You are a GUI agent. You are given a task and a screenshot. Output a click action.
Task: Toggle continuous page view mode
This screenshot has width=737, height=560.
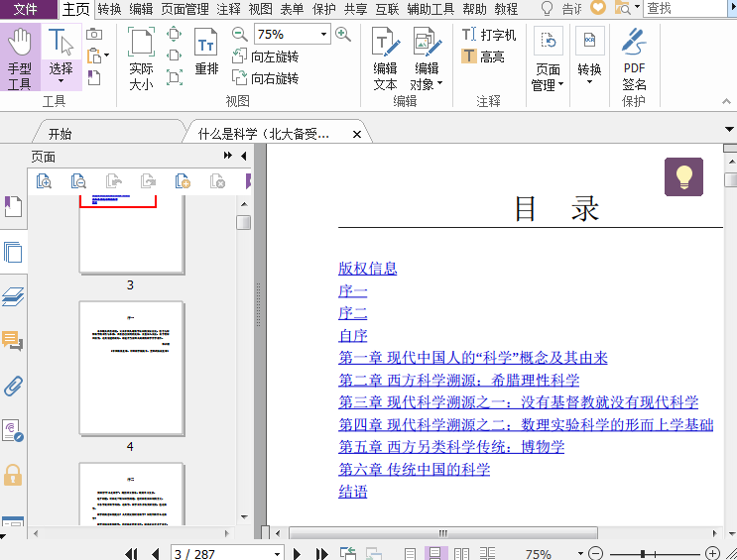(x=435, y=554)
